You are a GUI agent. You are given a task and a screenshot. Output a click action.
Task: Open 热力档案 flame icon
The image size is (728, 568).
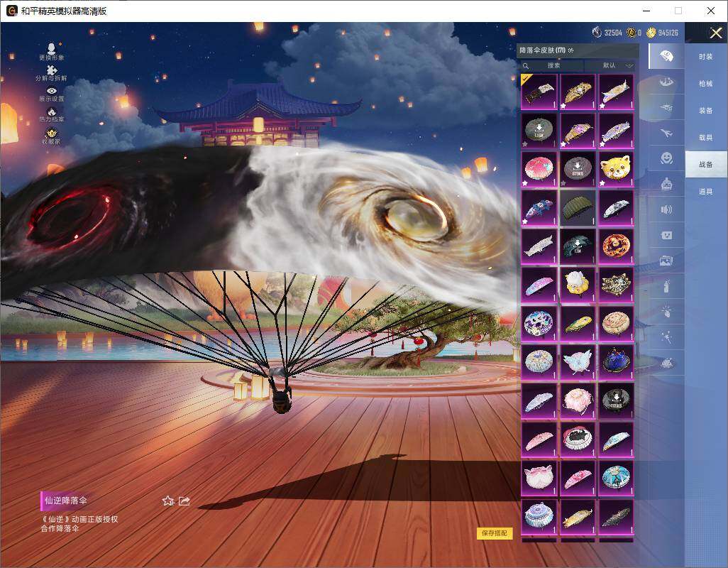tap(52, 112)
